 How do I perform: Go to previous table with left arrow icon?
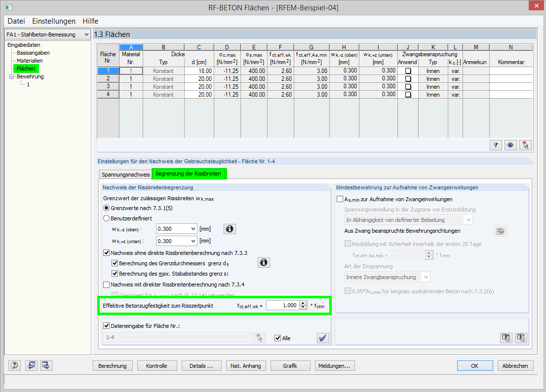(31, 365)
